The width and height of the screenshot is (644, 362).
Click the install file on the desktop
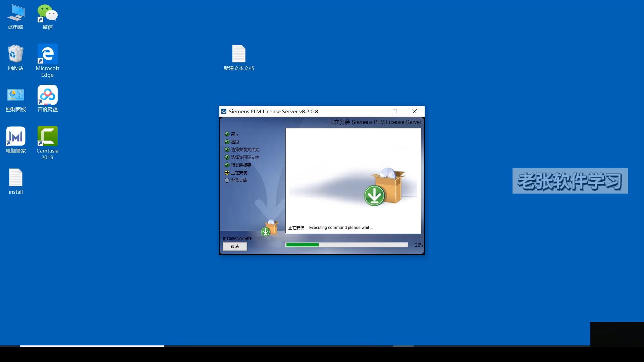click(x=16, y=181)
